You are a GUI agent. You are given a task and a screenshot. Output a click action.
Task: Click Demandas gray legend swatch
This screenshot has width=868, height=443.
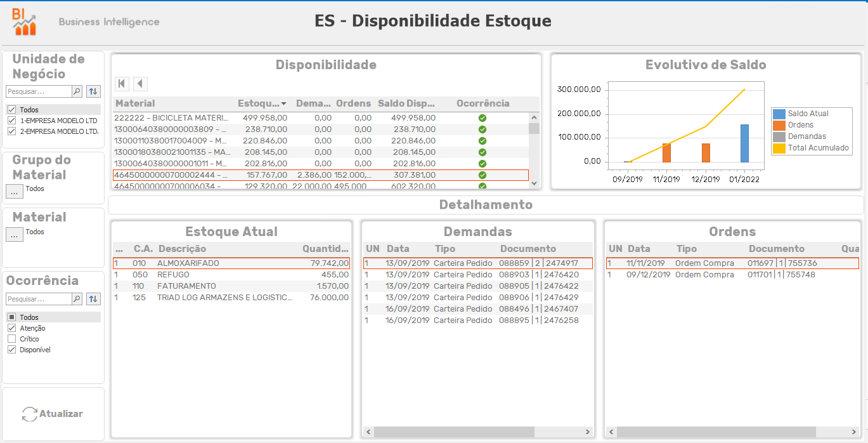click(x=779, y=136)
